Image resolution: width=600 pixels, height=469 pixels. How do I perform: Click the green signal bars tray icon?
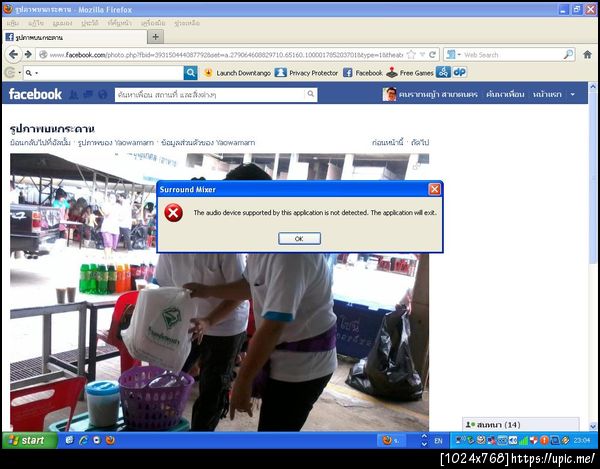[523, 441]
